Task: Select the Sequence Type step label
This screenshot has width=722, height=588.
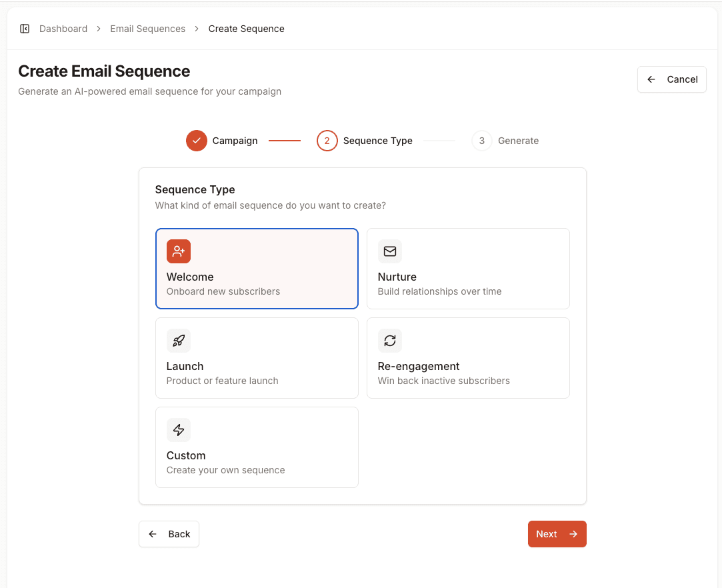Action: pyautogui.click(x=377, y=141)
